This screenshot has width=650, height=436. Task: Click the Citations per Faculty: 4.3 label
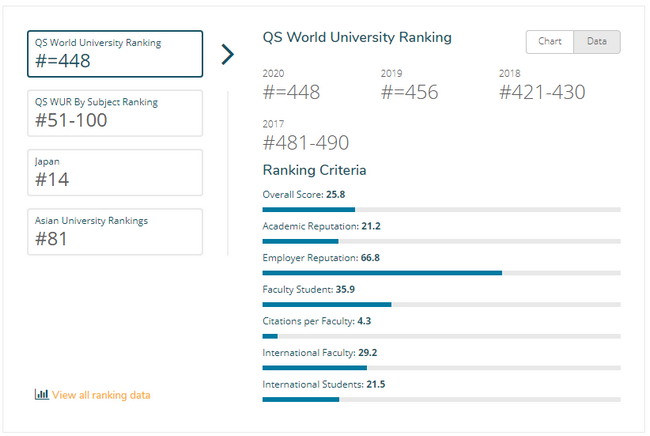coord(317,321)
